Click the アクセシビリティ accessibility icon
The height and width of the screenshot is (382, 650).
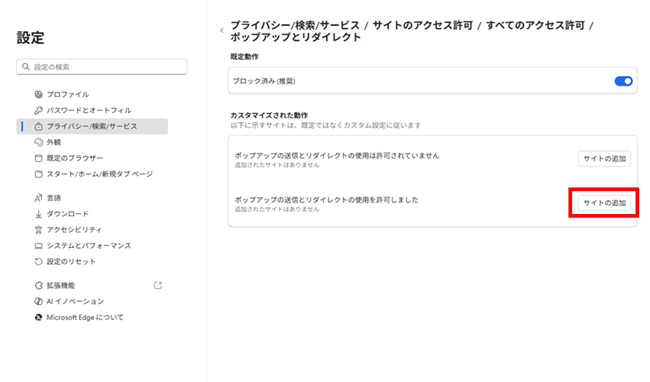[x=39, y=230]
